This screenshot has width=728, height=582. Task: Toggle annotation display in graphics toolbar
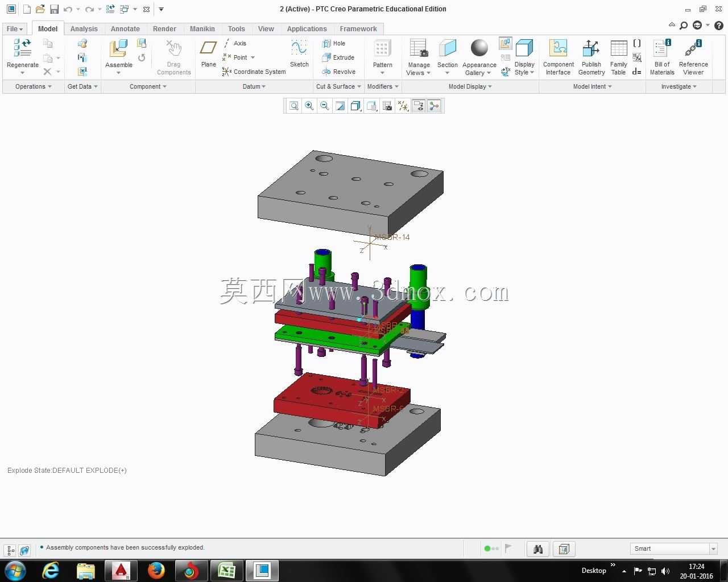point(419,106)
